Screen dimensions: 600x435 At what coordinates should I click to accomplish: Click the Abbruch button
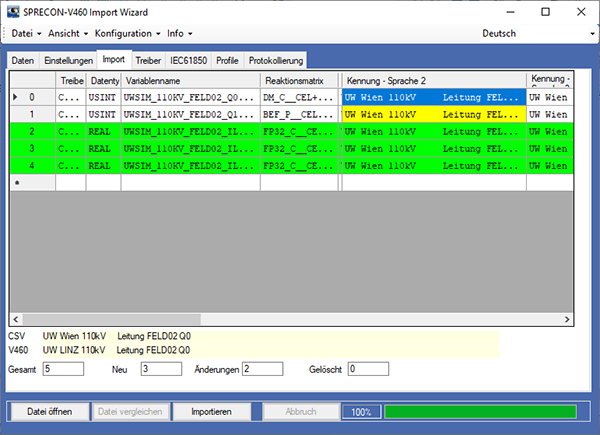point(301,412)
